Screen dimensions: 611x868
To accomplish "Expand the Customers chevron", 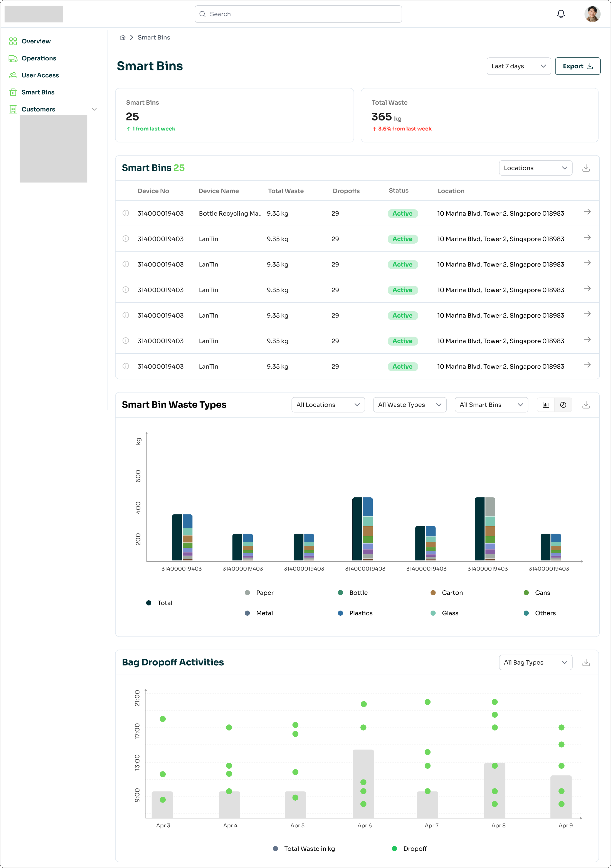I will click(x=94, y=109).
